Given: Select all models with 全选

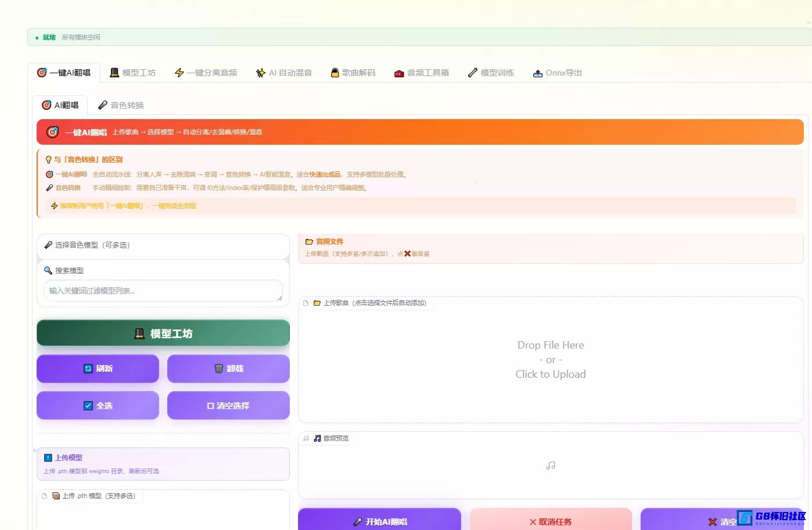Looking at the screenshot, I should point(98,406).
